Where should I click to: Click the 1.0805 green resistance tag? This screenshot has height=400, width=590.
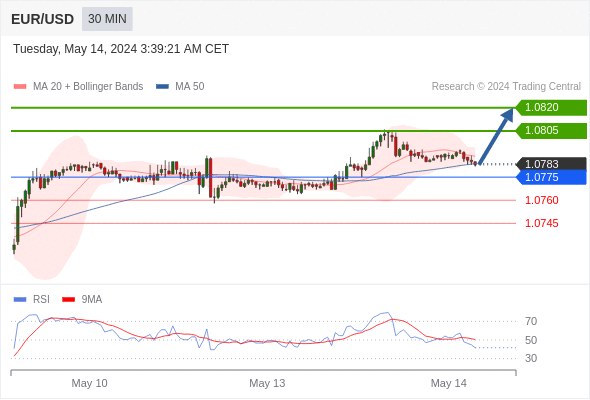tap(551, 131)
